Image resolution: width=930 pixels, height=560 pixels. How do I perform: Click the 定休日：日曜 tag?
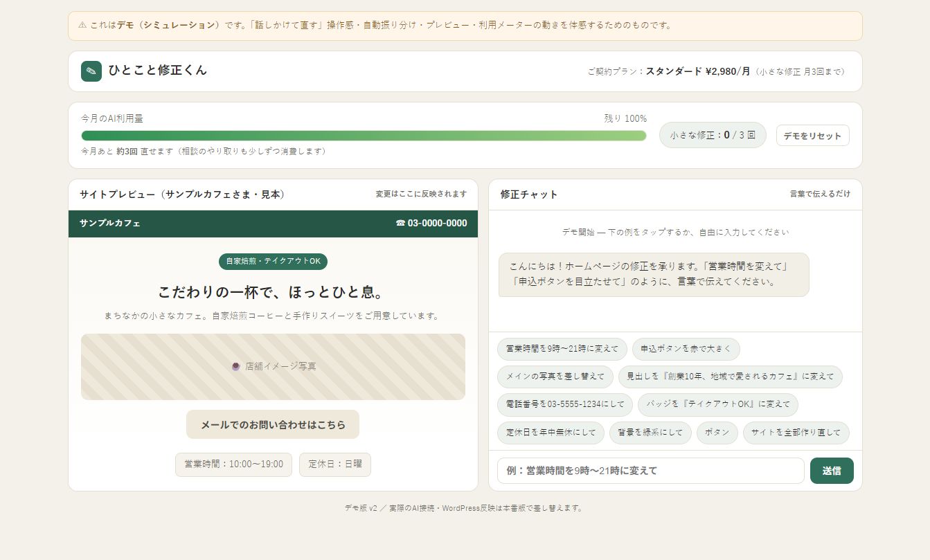click(x=335, y=464)
